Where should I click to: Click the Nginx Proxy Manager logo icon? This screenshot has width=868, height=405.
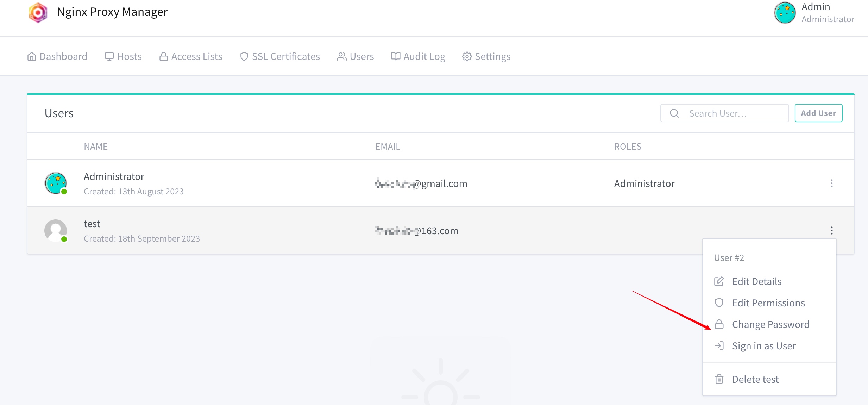(x=38, y=12)
